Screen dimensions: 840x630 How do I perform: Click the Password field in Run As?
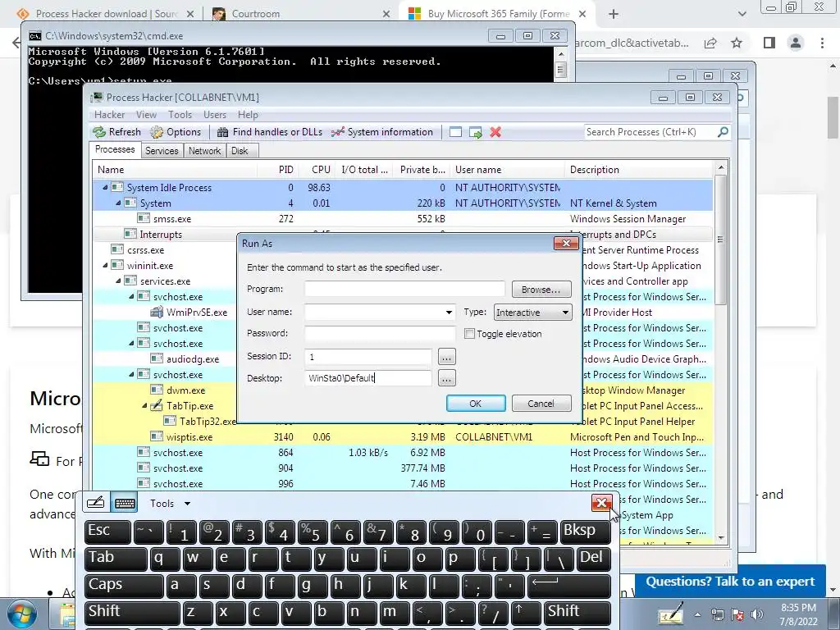tap(380, 333)
